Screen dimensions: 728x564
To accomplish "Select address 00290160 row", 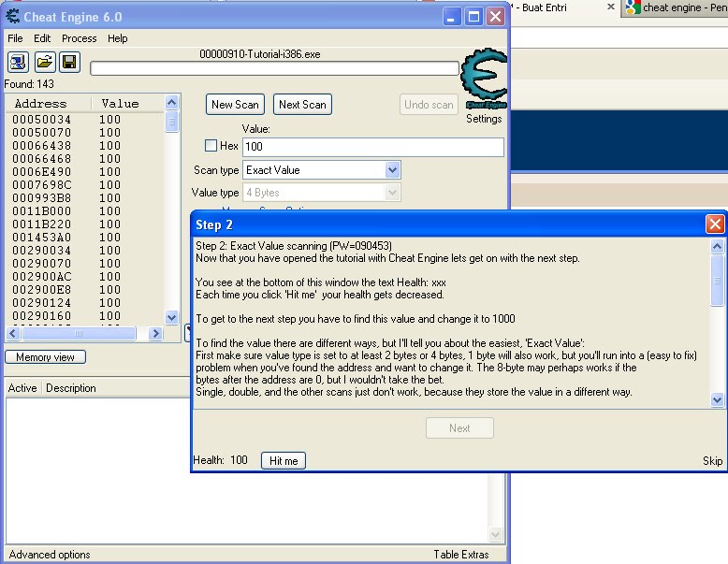I will click(x=84, y=315).
